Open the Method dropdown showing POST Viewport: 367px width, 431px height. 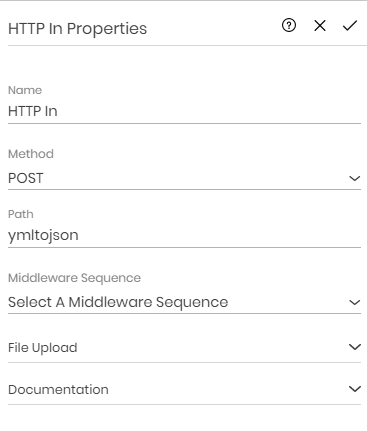[x=184, y=178]
